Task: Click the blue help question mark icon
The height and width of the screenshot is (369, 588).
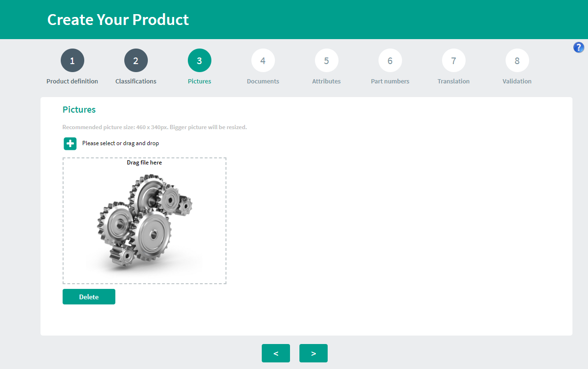Action: click(x=579, y=47)
